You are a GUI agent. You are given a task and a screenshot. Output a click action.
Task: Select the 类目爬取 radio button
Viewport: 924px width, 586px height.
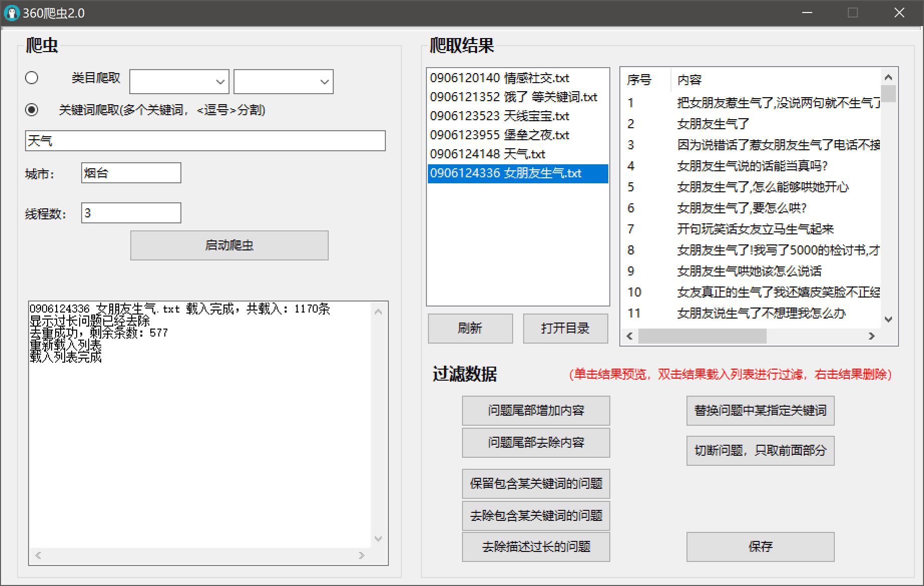click(x=32, y=78)
